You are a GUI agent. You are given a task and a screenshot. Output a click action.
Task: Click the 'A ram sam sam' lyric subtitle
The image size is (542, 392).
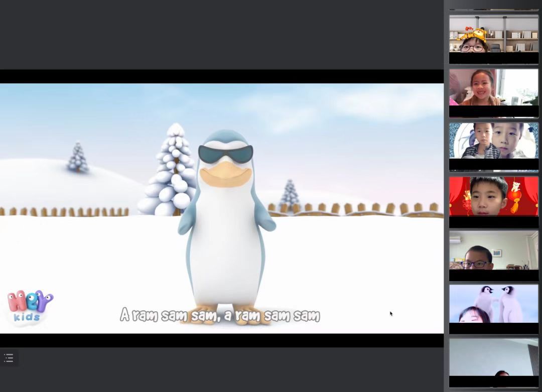coord(220,315)
